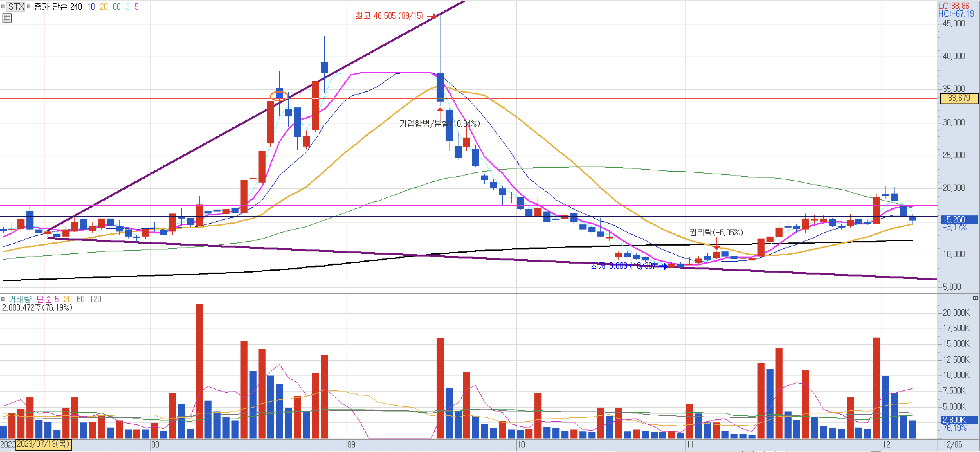Click the 12/06 date on time axis
This screenshot has width=980, height=452.
click(x=952, y=444)
